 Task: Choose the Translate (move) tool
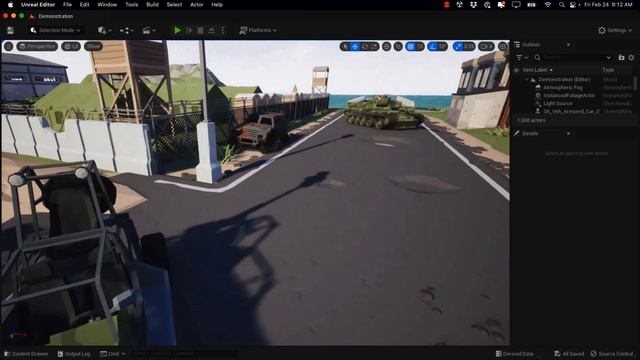(355, 47)
